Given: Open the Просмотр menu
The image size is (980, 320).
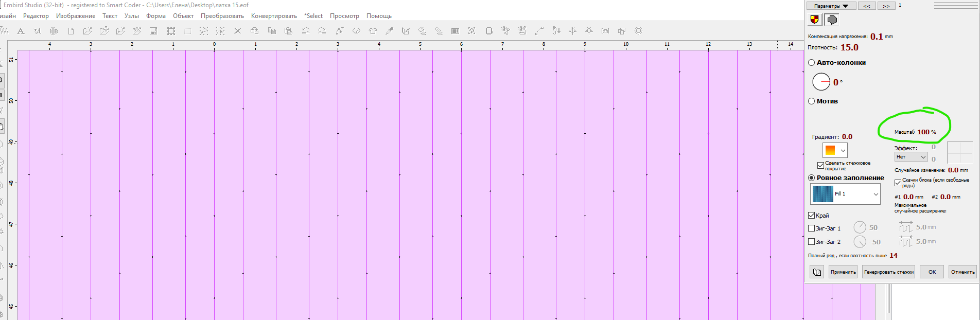Looking at the screenshot, I should 344,16.
